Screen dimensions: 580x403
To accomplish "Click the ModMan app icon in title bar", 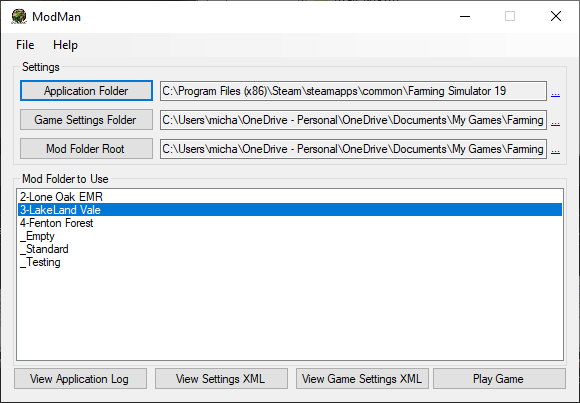I will click(x=19, y=17).
